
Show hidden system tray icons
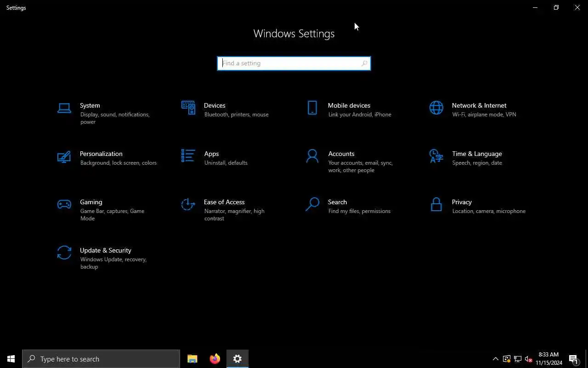click(495, 359)
